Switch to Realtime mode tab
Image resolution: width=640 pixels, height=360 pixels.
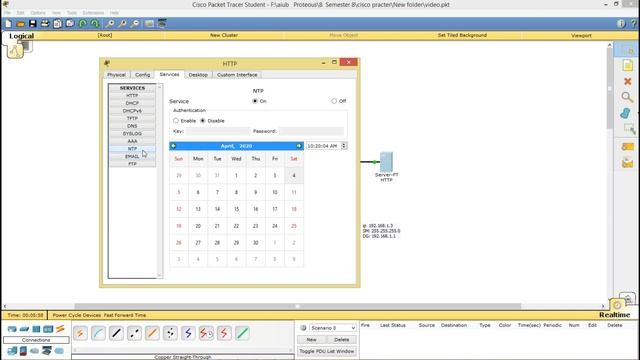tap(615, 315)
